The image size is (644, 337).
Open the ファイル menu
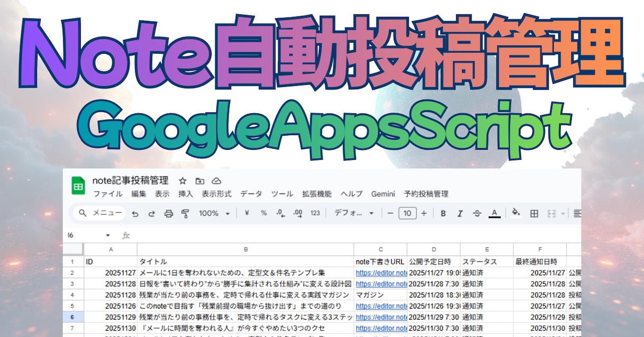(x=108, y=194)
